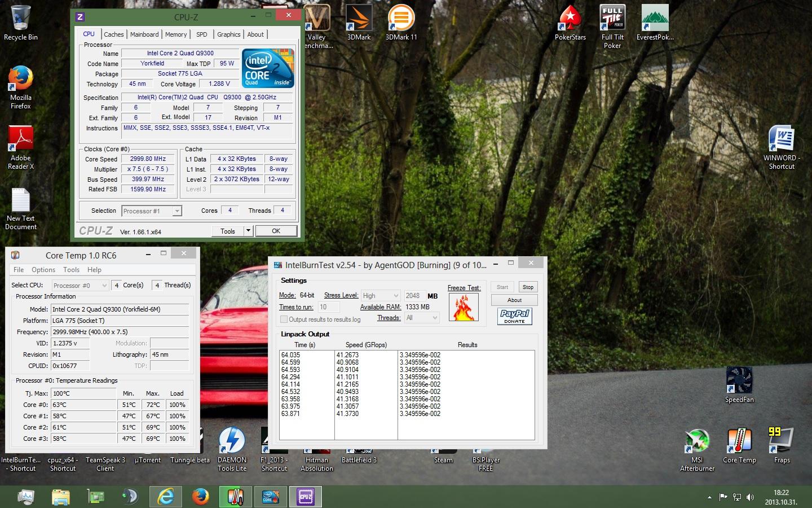812x508 pixels.
Task: Open Firefox from the taskbar
Action: click(x=200, y=497)
